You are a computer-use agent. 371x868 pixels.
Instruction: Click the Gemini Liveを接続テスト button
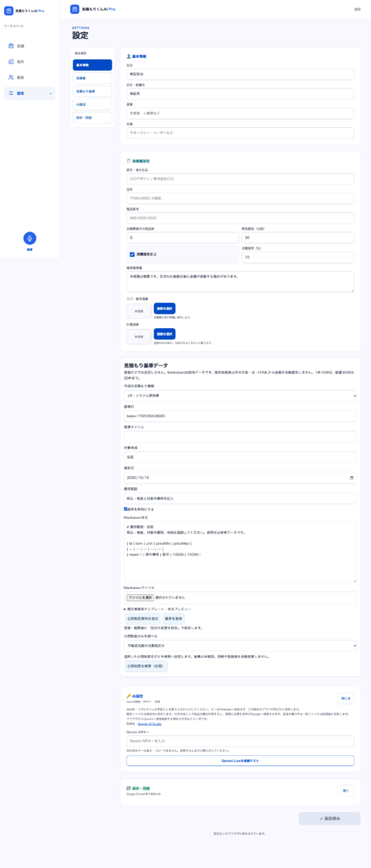pos(240,760)
